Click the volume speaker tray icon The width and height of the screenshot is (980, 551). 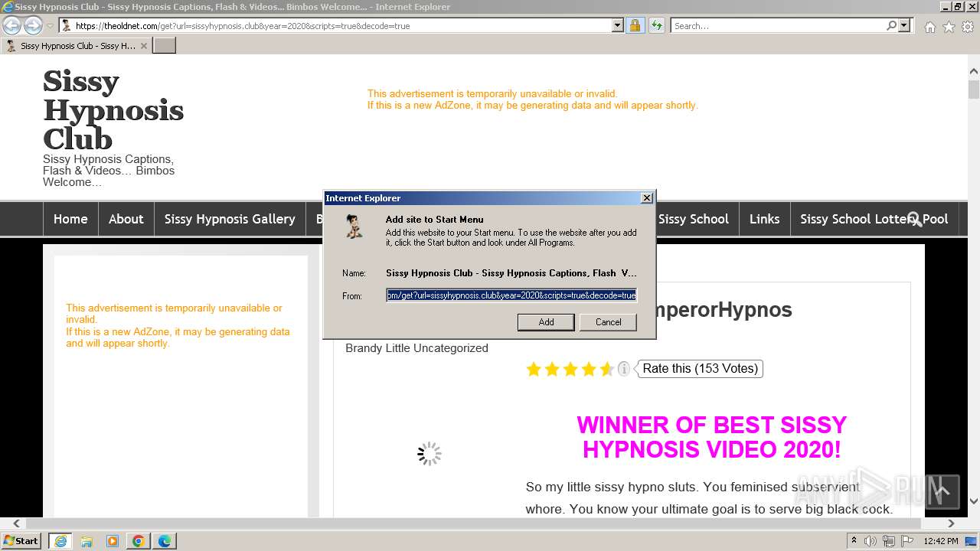click(871, 541)
